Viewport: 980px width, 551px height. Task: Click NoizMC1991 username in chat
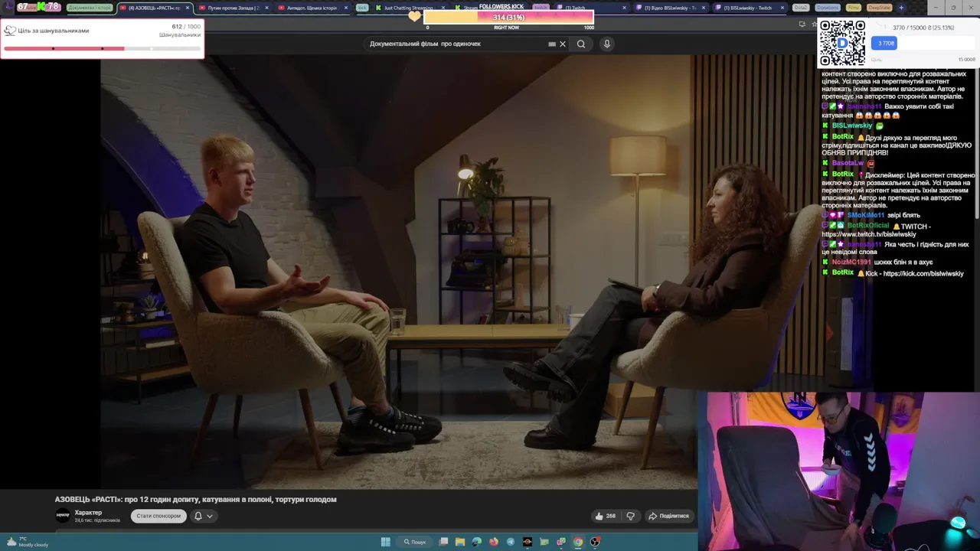pos(851,262)
